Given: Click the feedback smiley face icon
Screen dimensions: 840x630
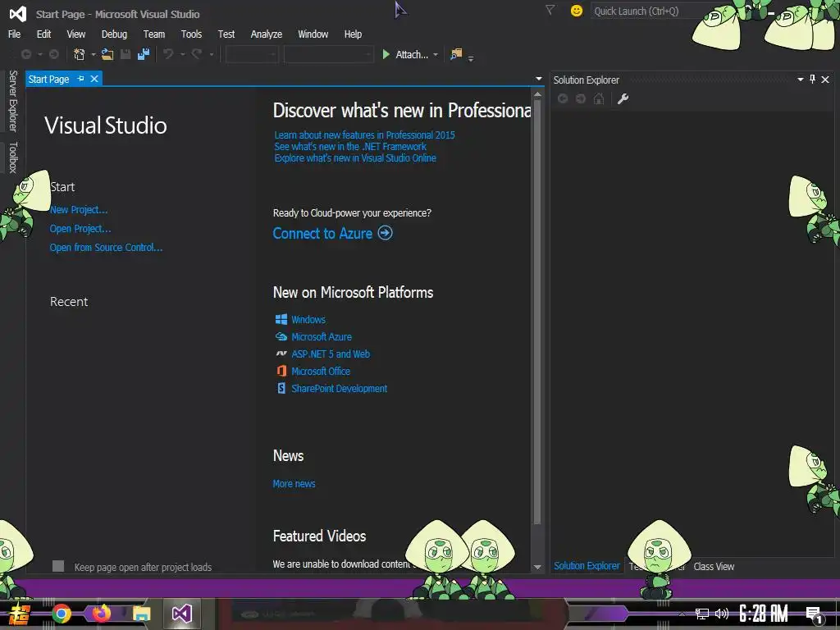Looking at the screenshot, I should [x=577, y=11].
